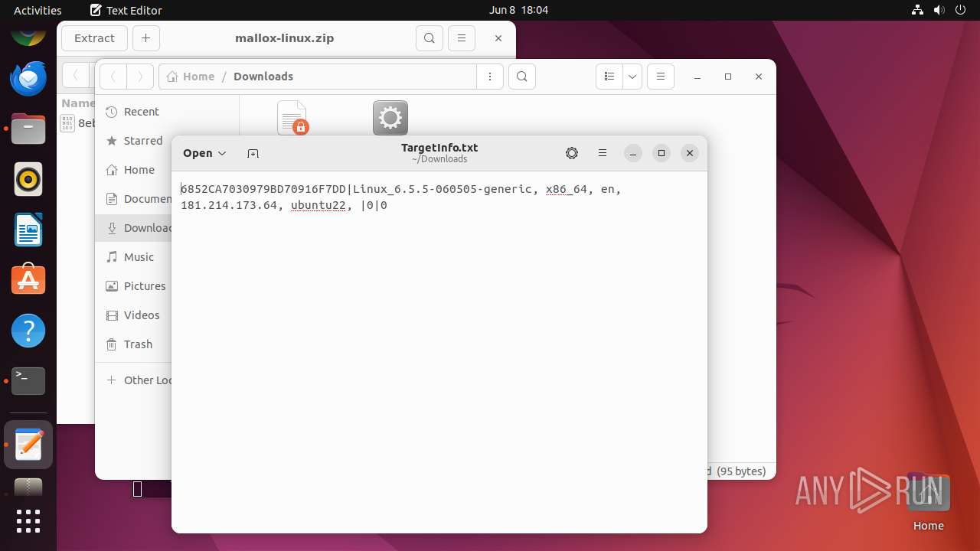
Task: Click the word ubuntu22 in the text
Action: tap(318, 205)
